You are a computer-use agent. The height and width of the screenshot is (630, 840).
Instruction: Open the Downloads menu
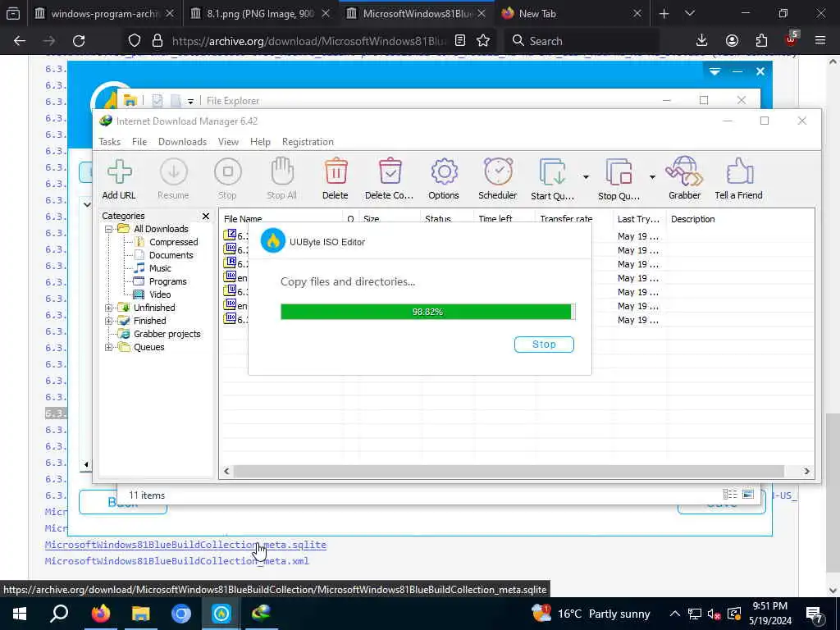pyautogui.click(x=182, y=142)
